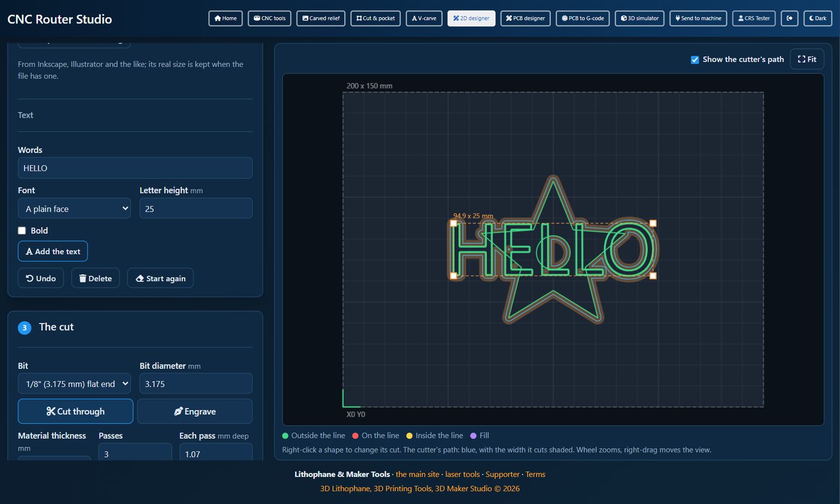The width and height of the screenshot is (840, 504).
Task: Switch to the PCB to G-code tab
Action: (583, 19)
